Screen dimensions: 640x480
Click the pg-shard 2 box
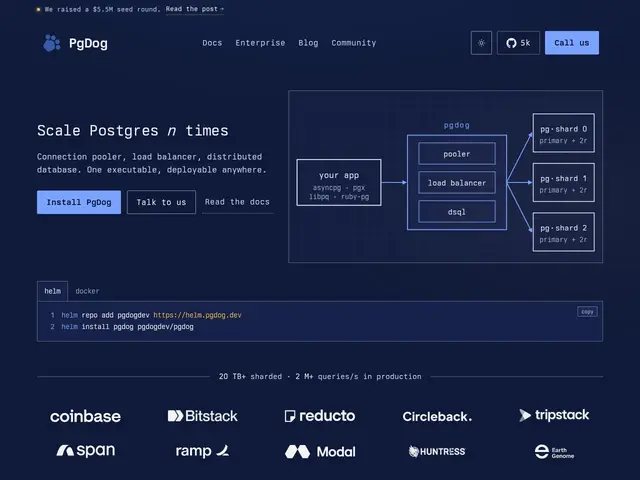tap(563, 232)
